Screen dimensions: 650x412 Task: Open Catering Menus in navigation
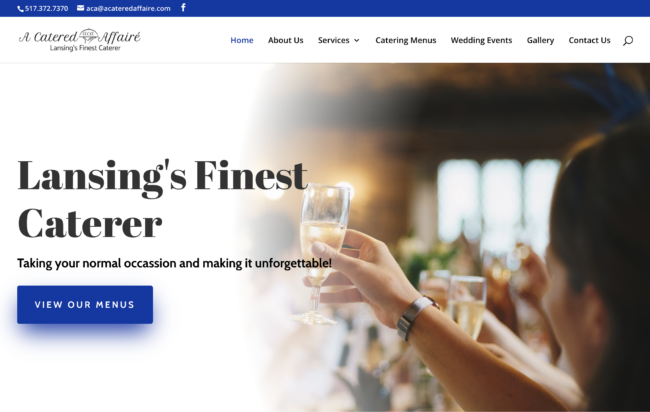pyautogui.click(x=406, y=40)
